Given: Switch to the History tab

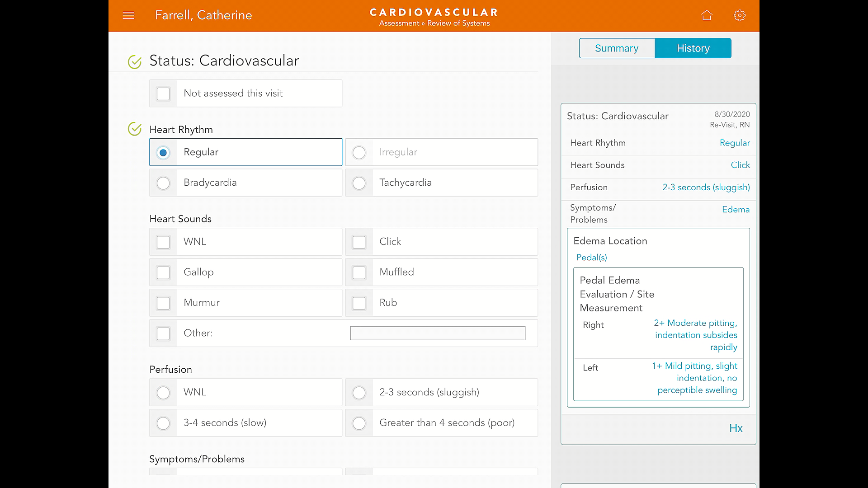Looking at the screenshot, I should click(693, 48).
